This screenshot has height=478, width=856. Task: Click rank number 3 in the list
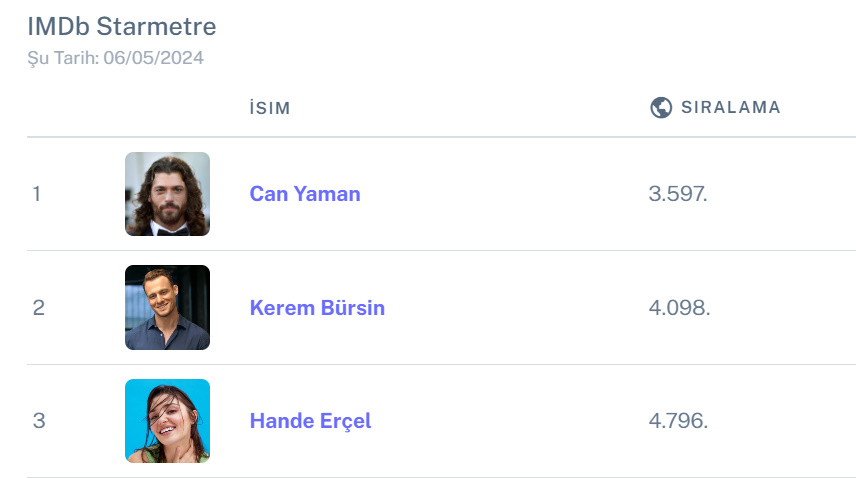(38, 421)
